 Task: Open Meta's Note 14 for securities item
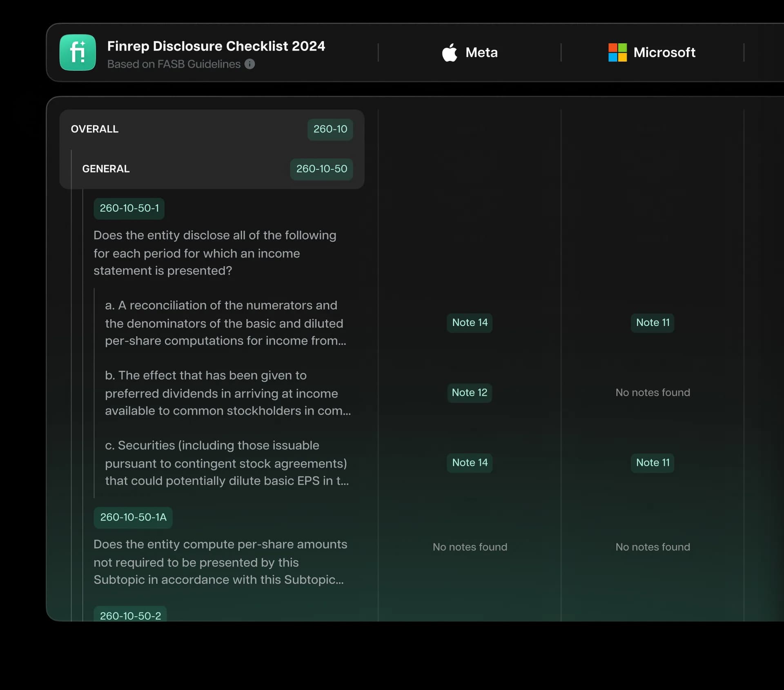click(470, 463)
